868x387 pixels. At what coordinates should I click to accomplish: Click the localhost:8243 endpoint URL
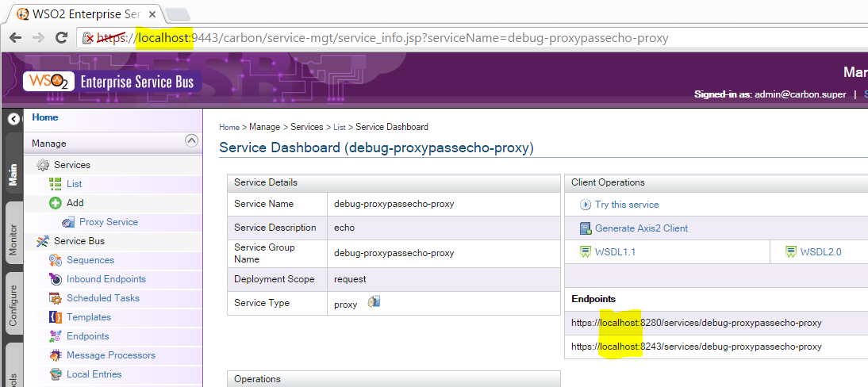(x=697, y=347)
